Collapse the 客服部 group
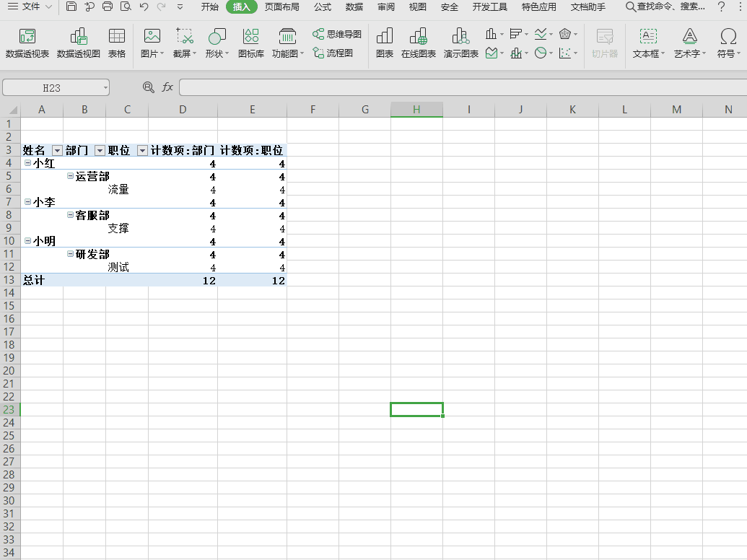This screenshot has width=747, height=560. coord(70,215)
